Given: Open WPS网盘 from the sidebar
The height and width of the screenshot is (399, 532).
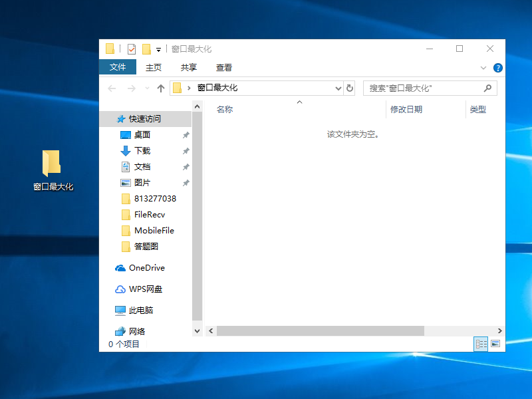Looking at the screenshot, I should [x=145, y=289].
